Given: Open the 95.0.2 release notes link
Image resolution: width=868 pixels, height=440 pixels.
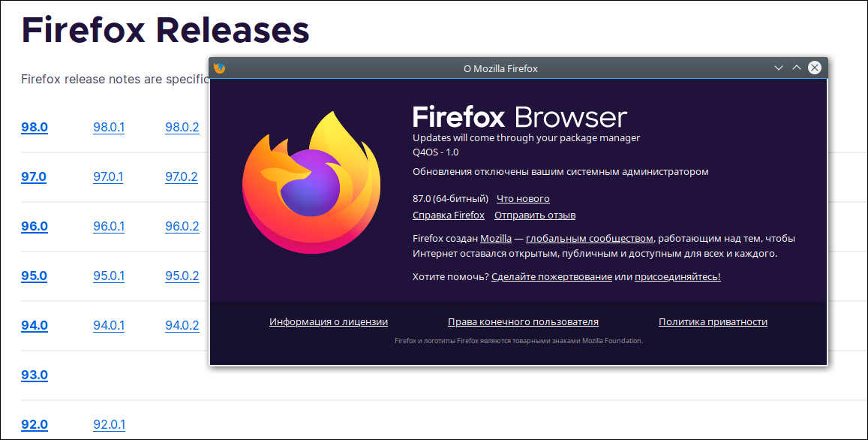Looking at the screenshot, I should (182, 276).
